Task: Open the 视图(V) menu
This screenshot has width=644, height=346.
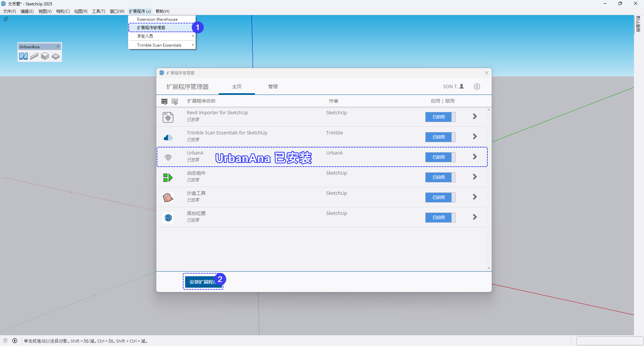Action: point(45,11)
